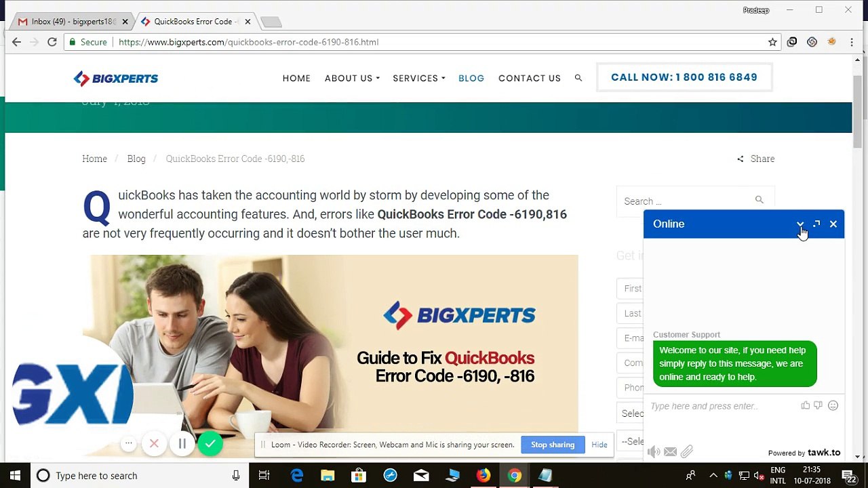Go to Blog breadcrumb link
This screenshot has width=868, height=488.
click(136, 159)
